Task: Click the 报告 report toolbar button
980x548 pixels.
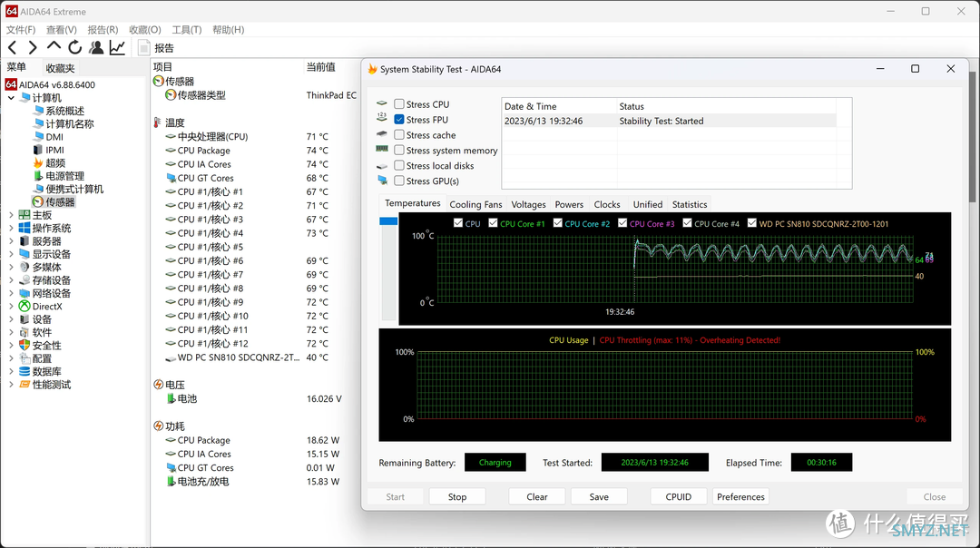Action: [156, 48]
